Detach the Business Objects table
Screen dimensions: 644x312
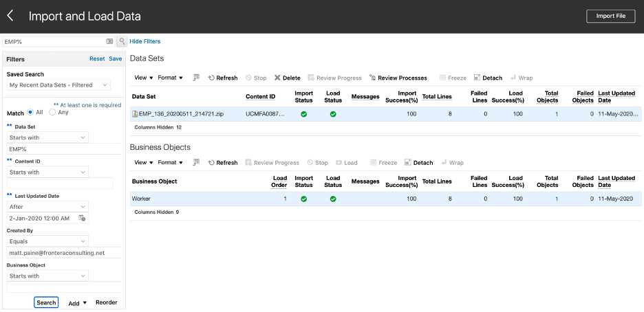click(418, 163)
